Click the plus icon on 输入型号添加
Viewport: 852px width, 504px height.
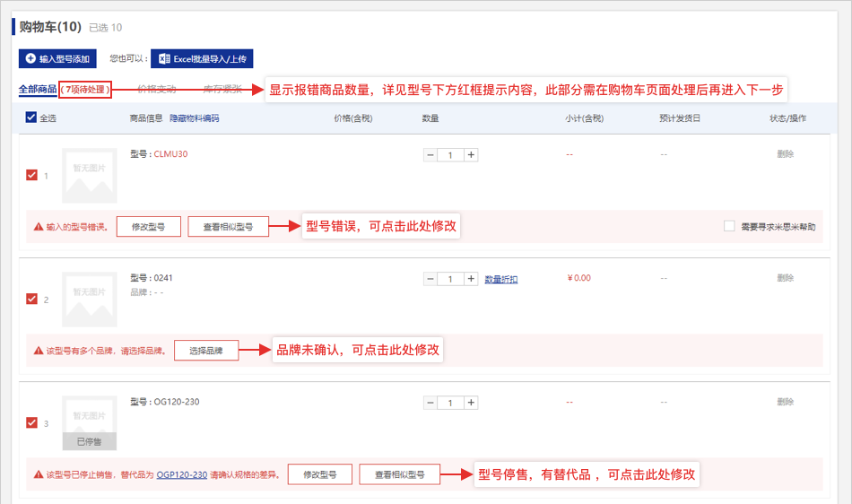coord(30,59)
